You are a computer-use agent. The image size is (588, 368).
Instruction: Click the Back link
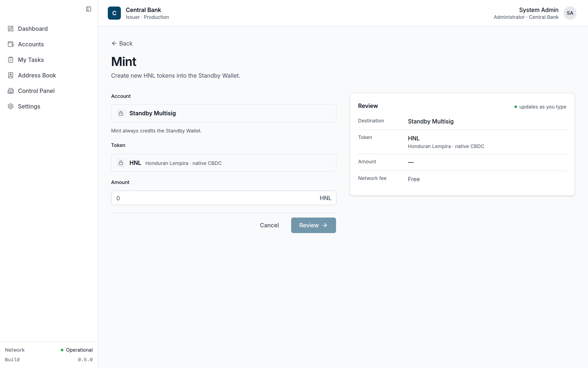[122, 43]
